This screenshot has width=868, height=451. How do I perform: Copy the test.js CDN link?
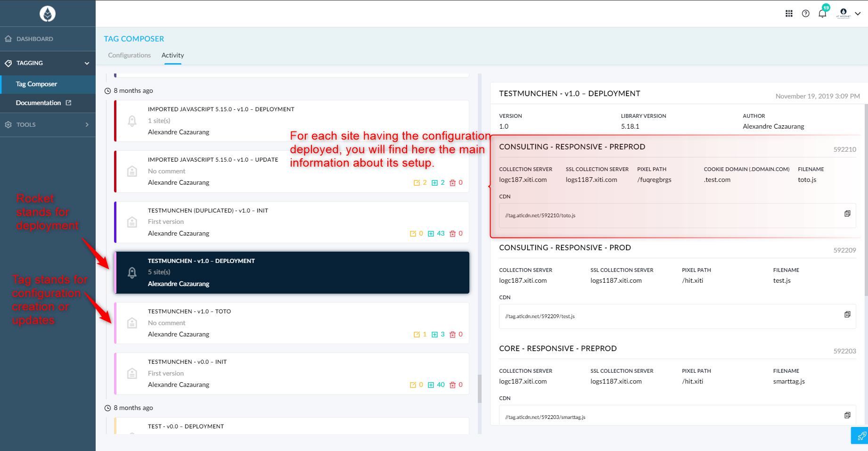847,315
